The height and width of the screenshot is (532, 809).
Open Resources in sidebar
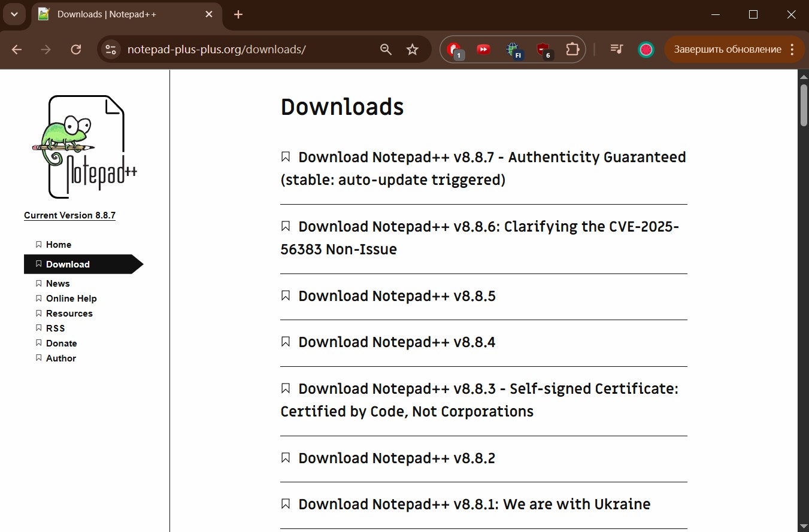69,313
